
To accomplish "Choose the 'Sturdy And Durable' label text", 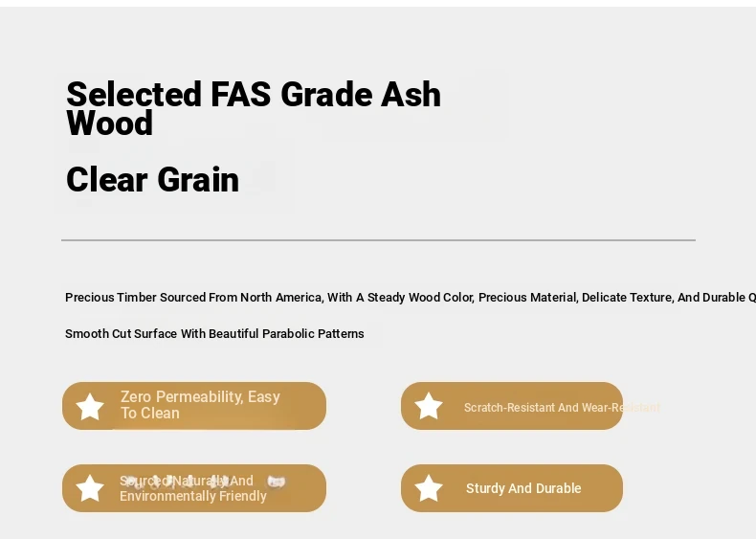I will pos(523,488).
